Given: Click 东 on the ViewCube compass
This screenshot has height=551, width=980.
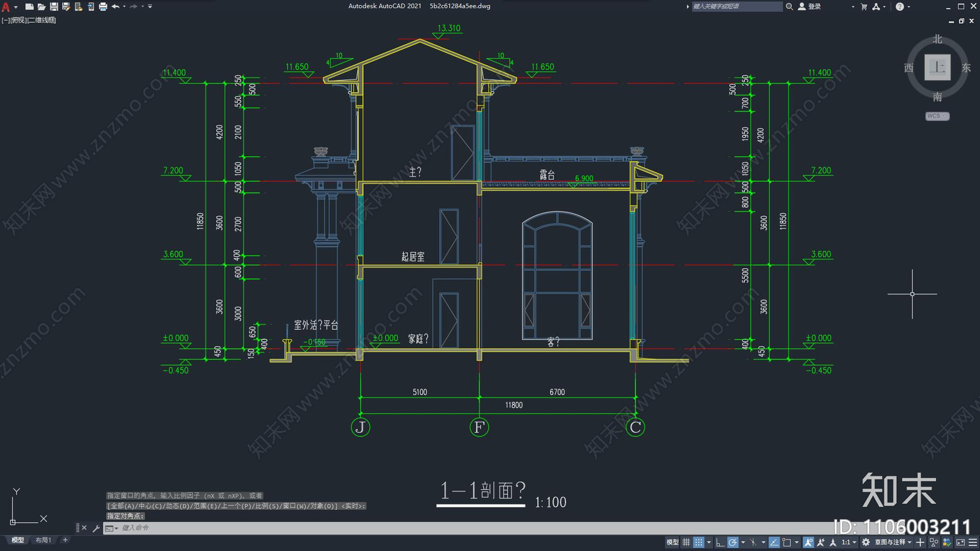Looking at the screenshot, I should coord(966,68).
